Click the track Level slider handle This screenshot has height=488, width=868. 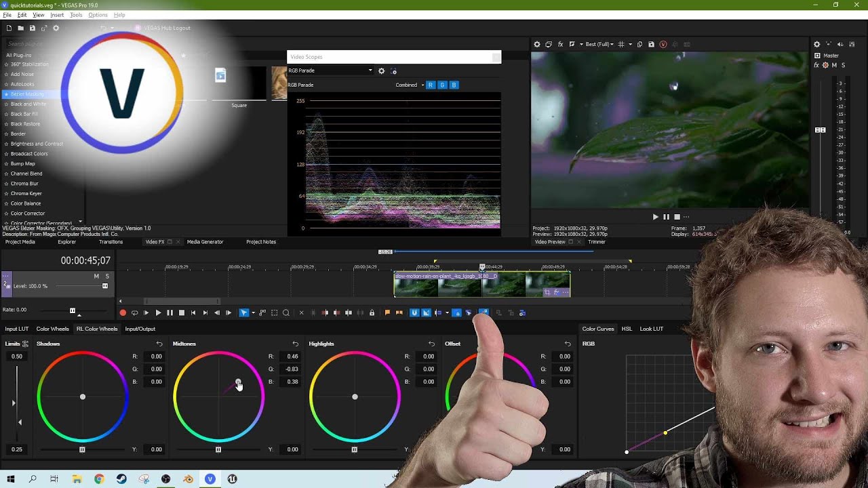(105, 286)
